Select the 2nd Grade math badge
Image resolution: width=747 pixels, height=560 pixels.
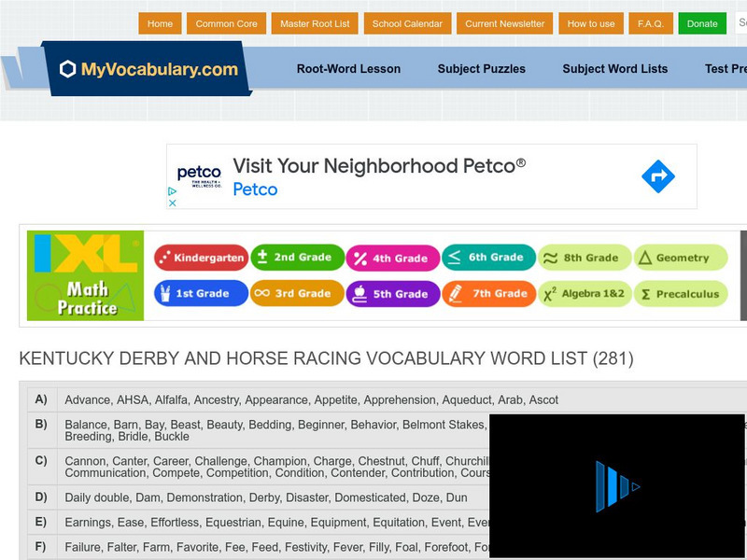coord(297,258)
